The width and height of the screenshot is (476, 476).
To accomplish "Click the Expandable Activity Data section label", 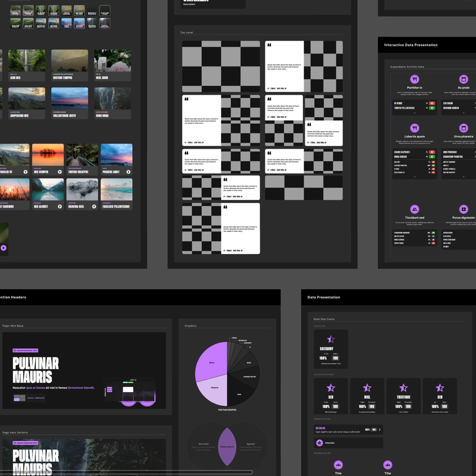I will tap(407, 67).
